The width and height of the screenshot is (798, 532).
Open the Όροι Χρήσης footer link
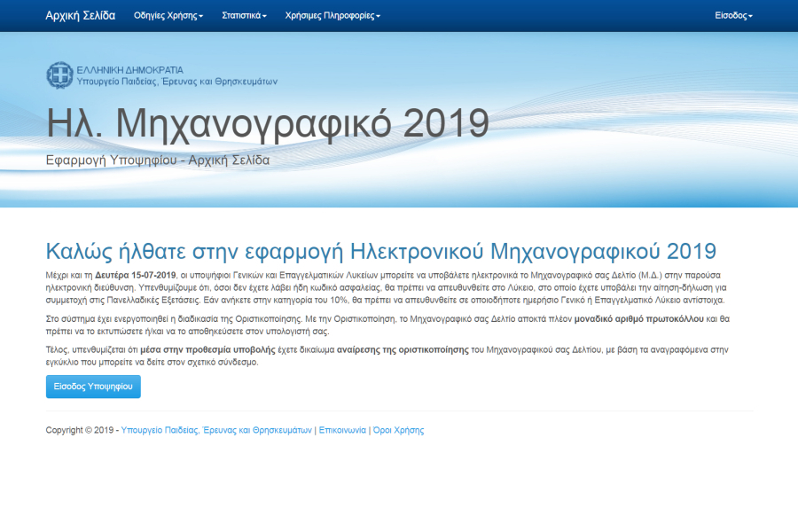click(x=398, y=430)
